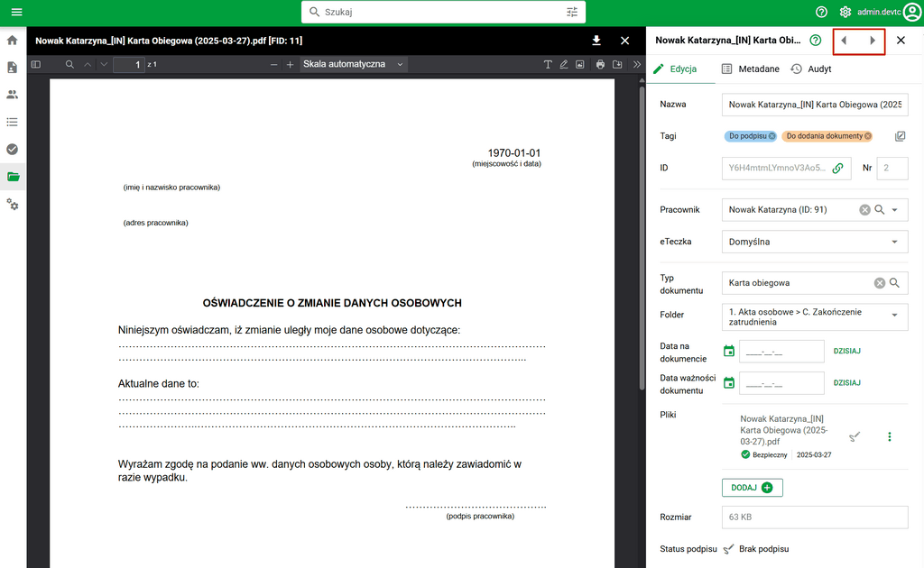Search for employee in Pracownik field
Screen dimensions: 924x568
pyautogui.click(x=879, y=209)
